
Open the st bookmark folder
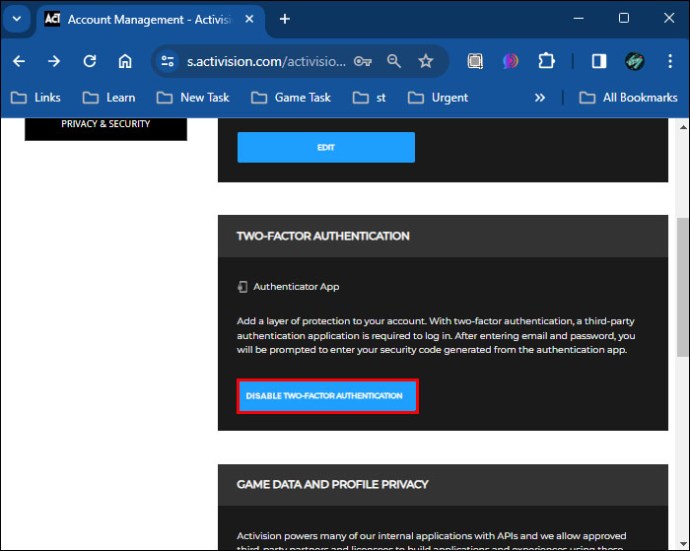click(369, 97)
